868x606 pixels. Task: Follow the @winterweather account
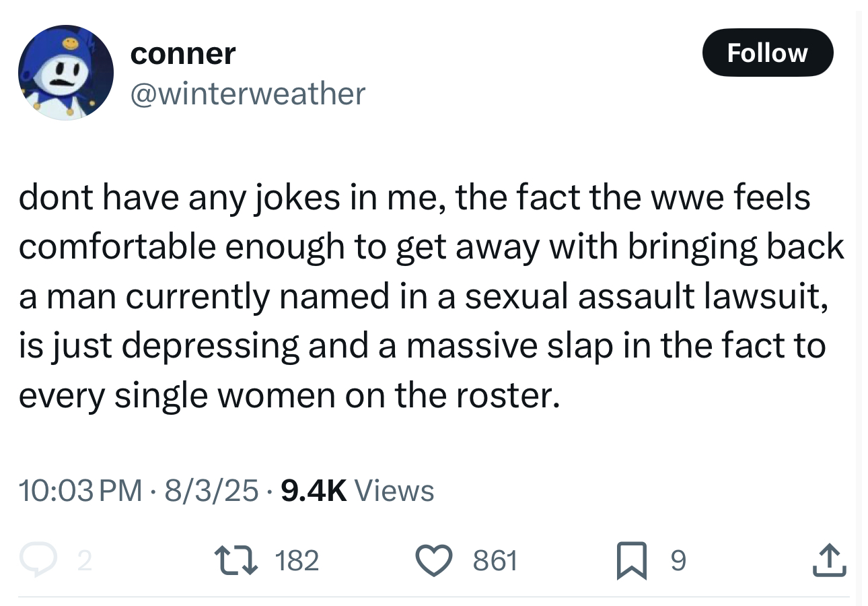pos(767,53)
